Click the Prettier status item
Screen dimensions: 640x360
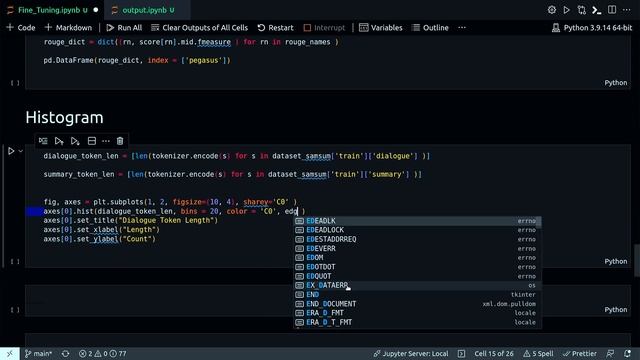[x=580, y=353]
